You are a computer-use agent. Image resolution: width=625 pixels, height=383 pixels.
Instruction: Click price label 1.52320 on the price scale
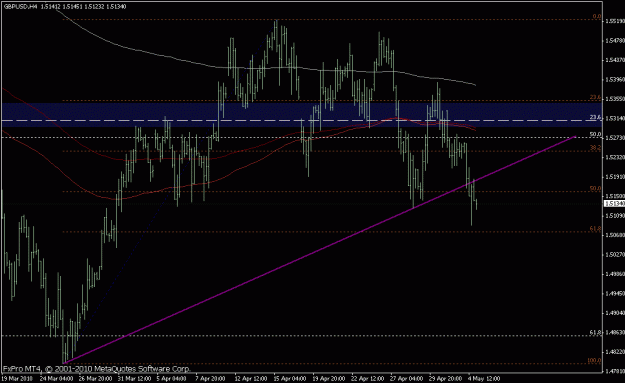[615, 157]
